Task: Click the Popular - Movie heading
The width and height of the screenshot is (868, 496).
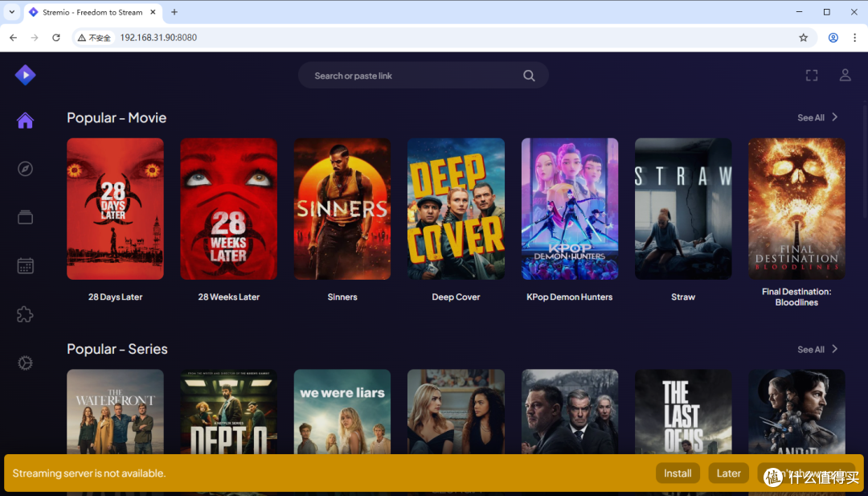Action: (x=117, y=117)
